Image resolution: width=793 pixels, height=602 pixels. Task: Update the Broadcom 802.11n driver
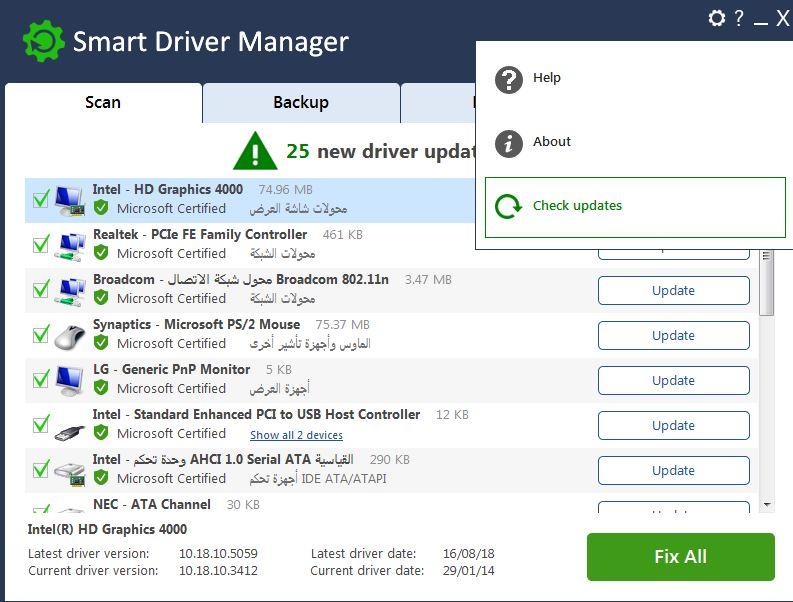point(674,290)
